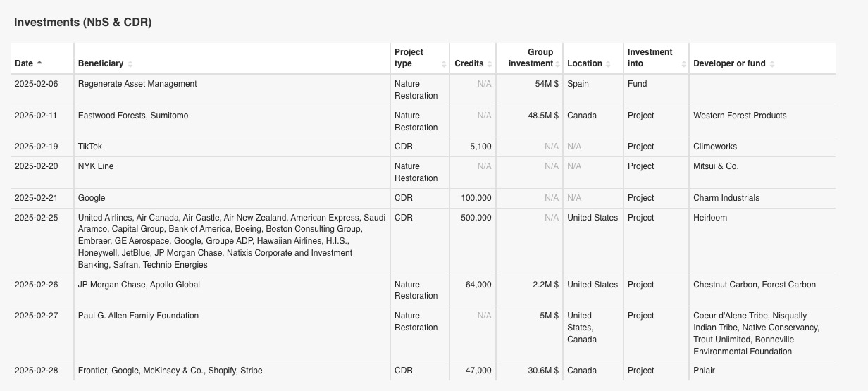Click the Group investment sort icon

coord(559,64)
